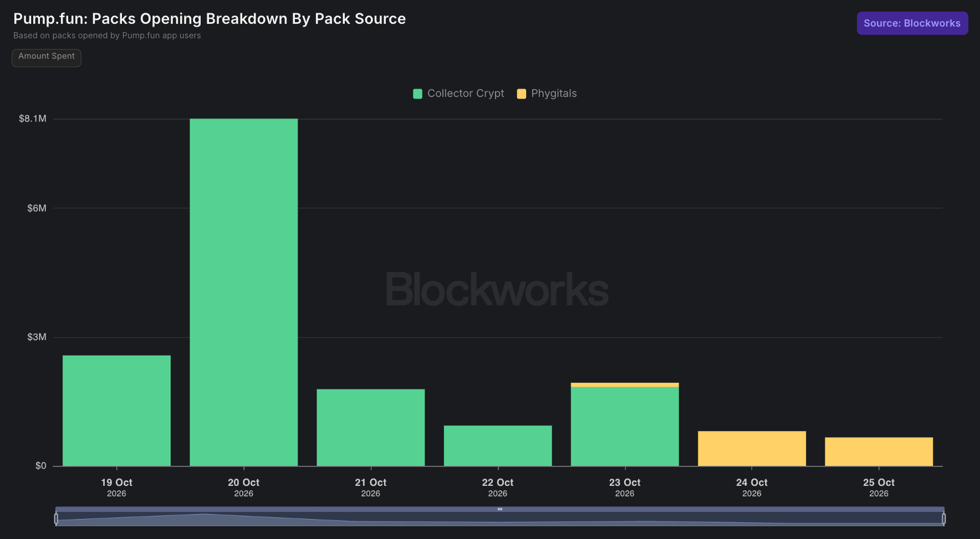Image resolution: width=980 pixels, height=539 pixels.
Task: Click the Amount Spent tab
Action: point(47,58)
